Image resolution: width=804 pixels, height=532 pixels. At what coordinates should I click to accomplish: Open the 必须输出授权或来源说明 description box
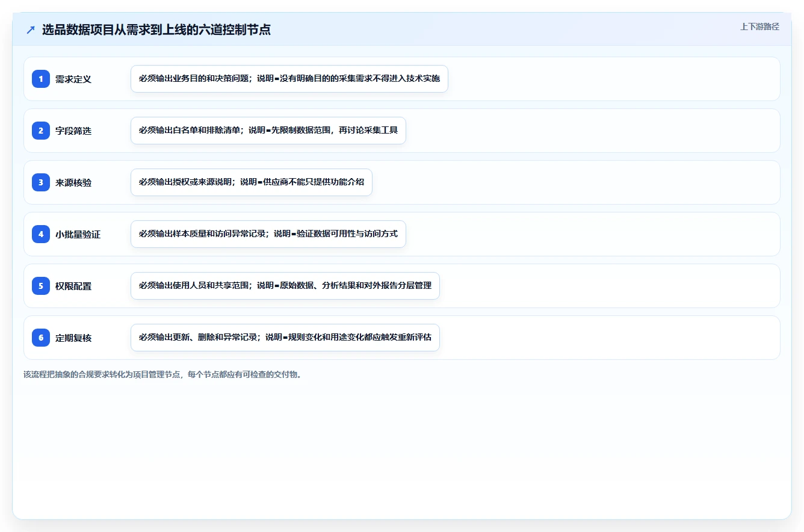tap(252, 182)
